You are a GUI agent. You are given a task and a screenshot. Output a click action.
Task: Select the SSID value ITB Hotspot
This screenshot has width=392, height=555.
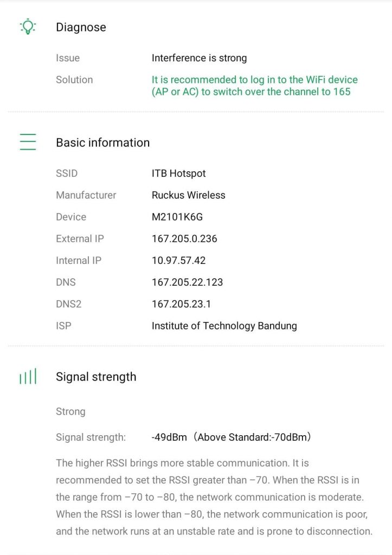point(178,173)
